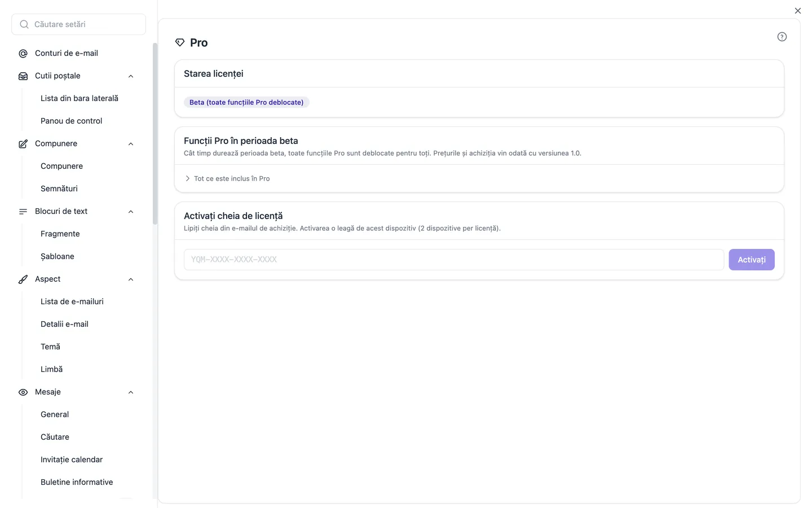Open Căutare settings under Mesaje
The height and width of the screenshot is (508, 812).
[x=55, y=437]
